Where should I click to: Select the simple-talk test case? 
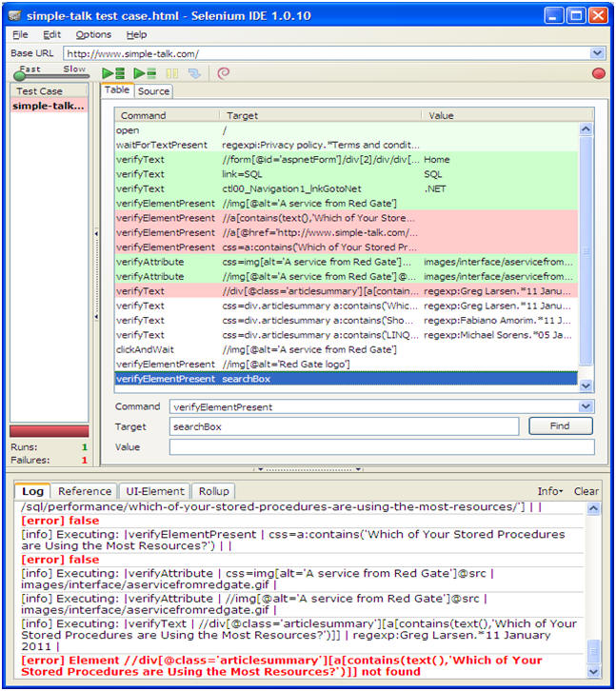pyautogui.click(x=49, y=106)
